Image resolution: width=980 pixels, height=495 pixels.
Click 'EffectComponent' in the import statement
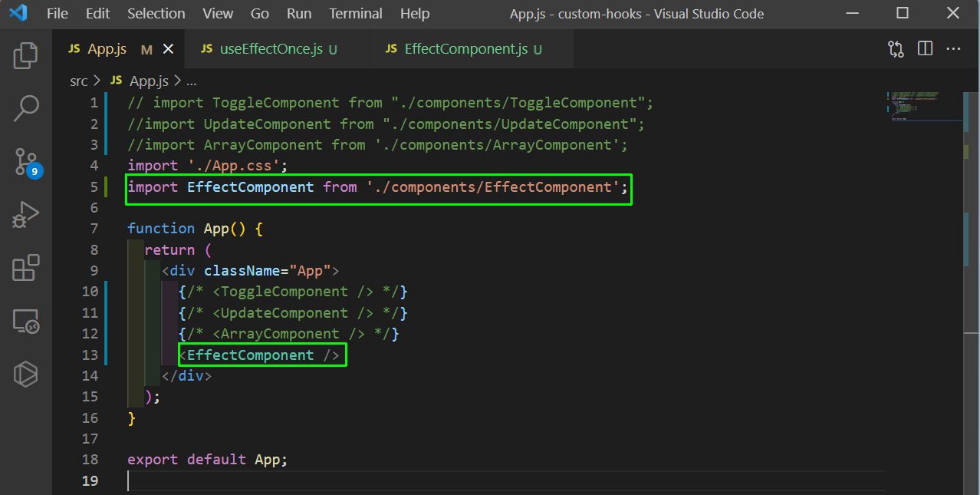(250, 186)
